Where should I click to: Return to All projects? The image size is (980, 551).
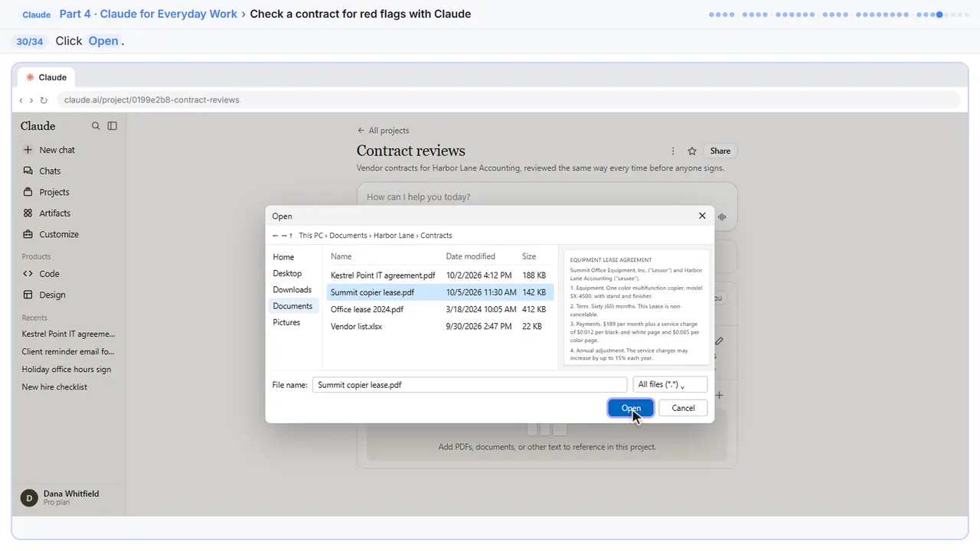(383, 131)
